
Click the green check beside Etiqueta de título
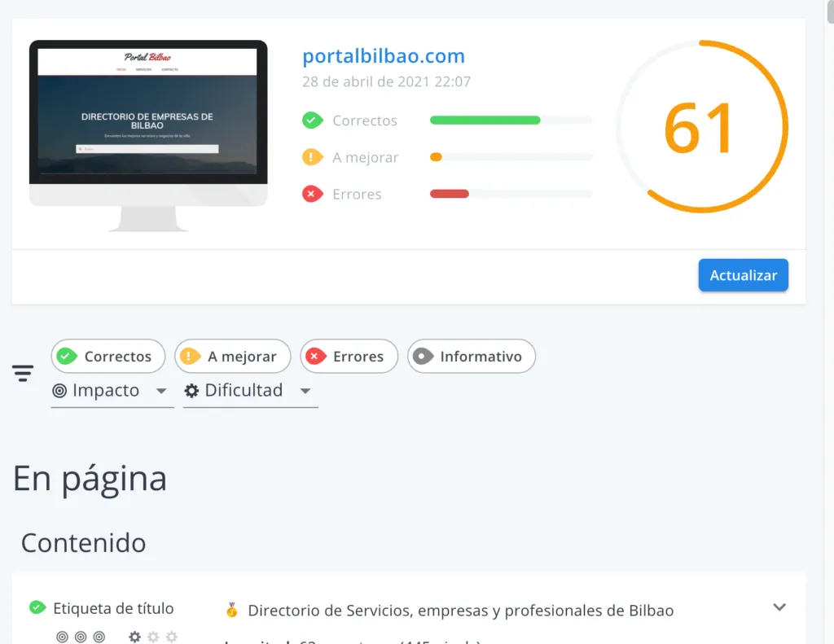37,607
